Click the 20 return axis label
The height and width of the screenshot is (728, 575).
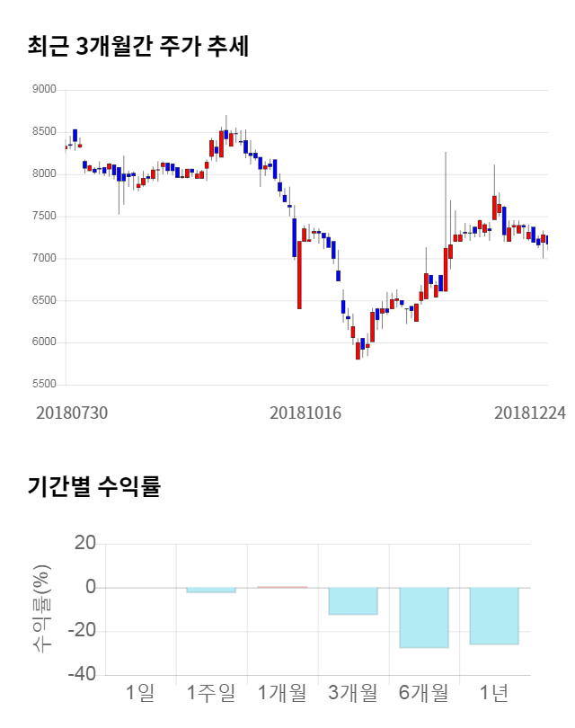pyautogui.click(x=85, y=544)
